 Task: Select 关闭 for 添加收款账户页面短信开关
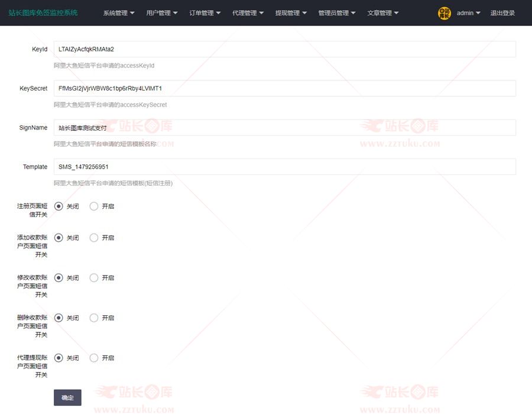click(59, 238)
